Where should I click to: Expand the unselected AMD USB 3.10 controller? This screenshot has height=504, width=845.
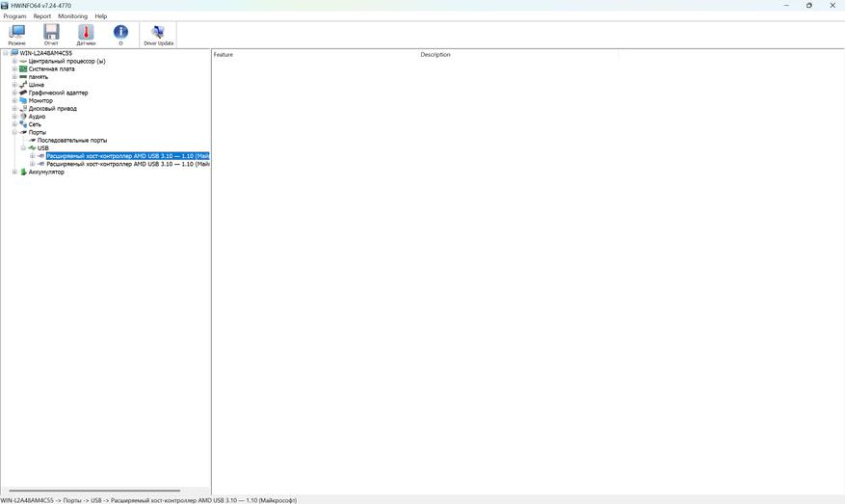(33, 164)
